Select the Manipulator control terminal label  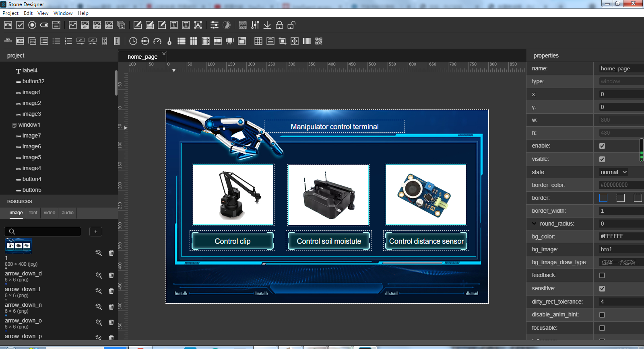click(x=334, y=126)
